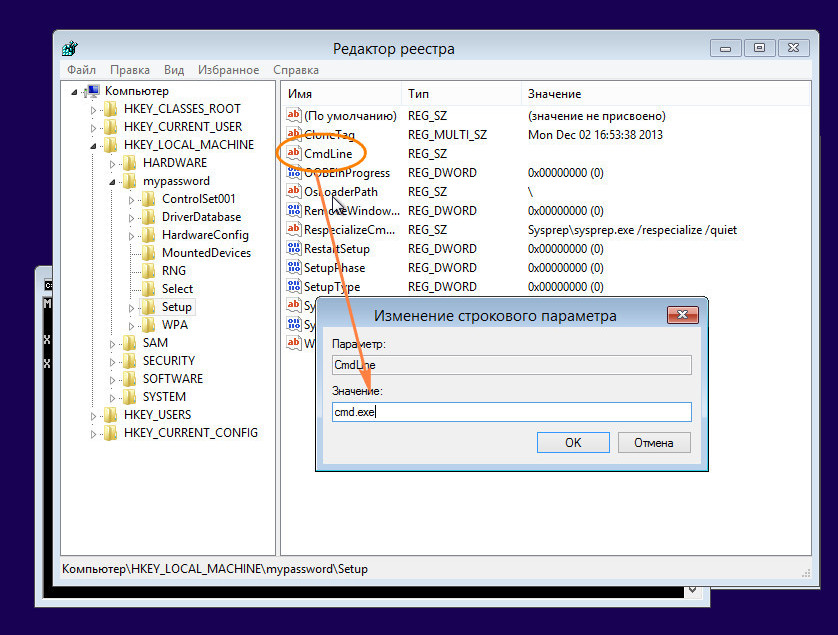
Task: Select the SetupPhase DWORD value icon
Action: click(x=294, y=268)
